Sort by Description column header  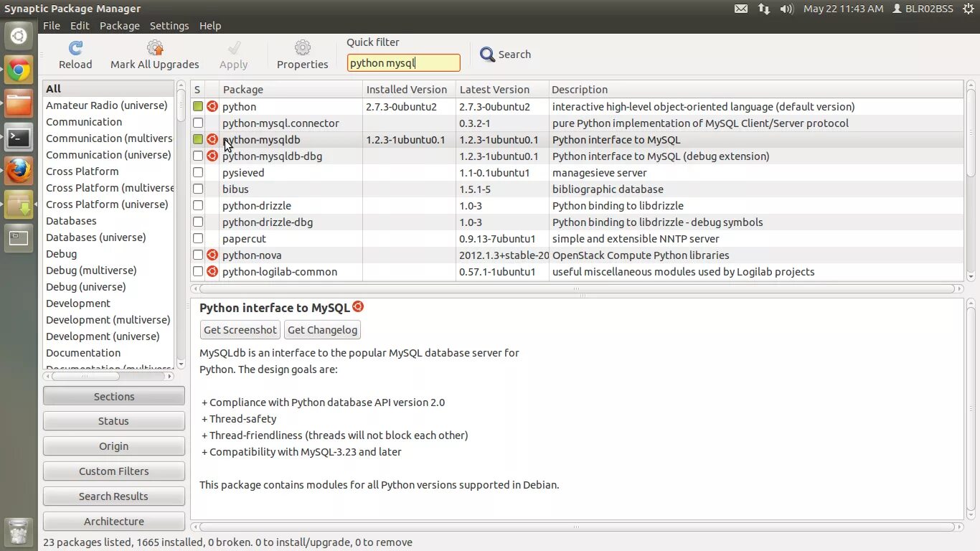coord(756,90)
